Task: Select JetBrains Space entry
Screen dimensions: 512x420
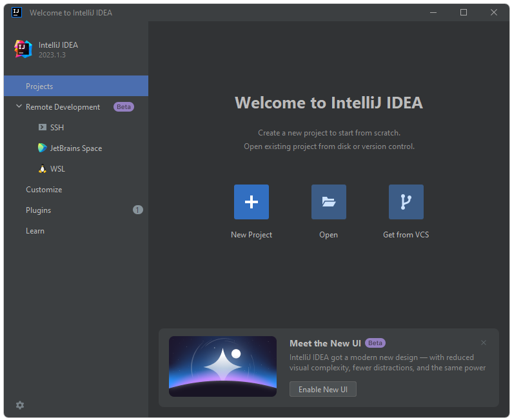Action: (76, 148)
